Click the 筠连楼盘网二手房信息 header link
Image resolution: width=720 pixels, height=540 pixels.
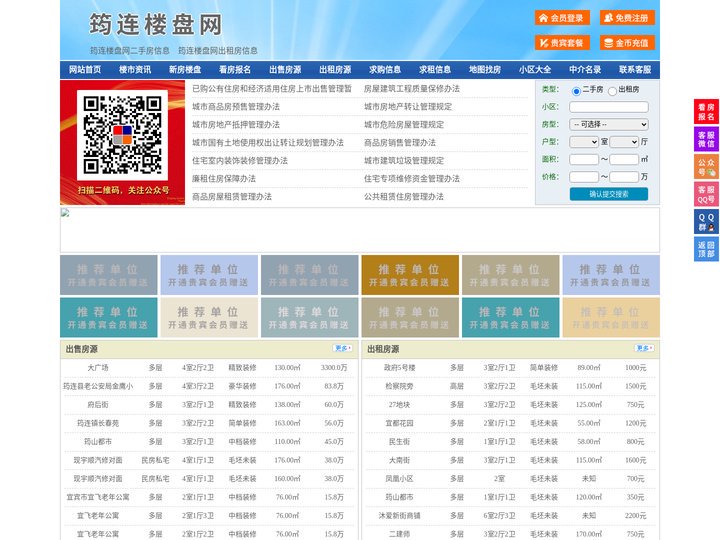[129, 51]
